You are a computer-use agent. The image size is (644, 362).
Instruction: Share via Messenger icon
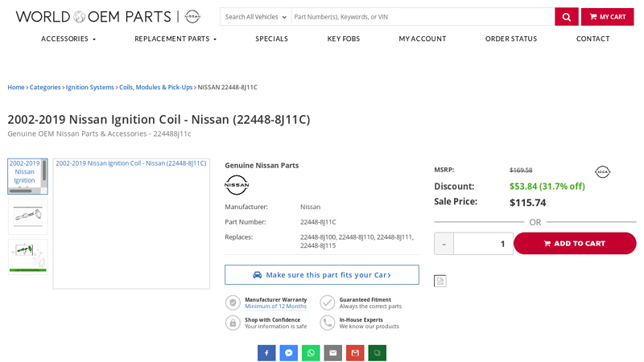288,353
